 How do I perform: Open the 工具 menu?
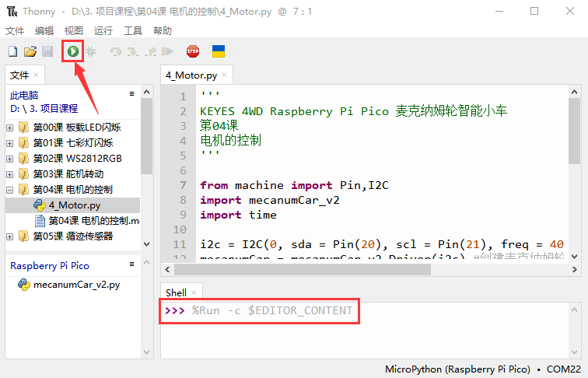point(133,31)
